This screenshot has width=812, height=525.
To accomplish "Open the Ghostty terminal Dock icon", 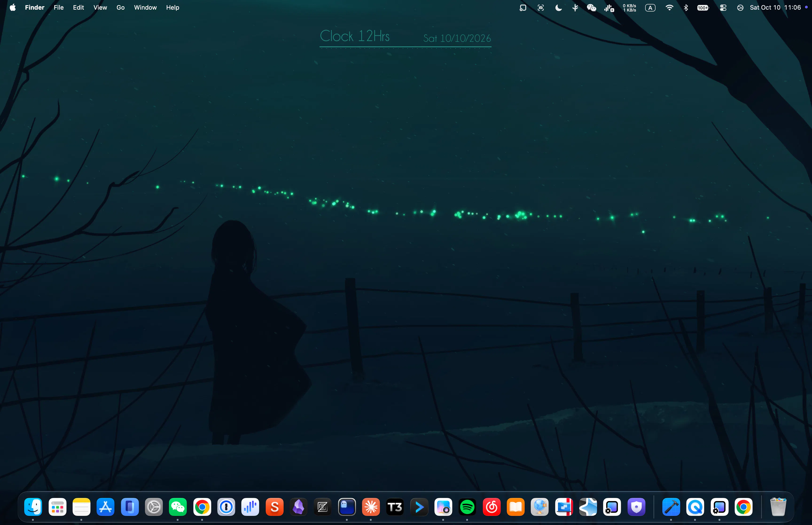I will point(347,507).
